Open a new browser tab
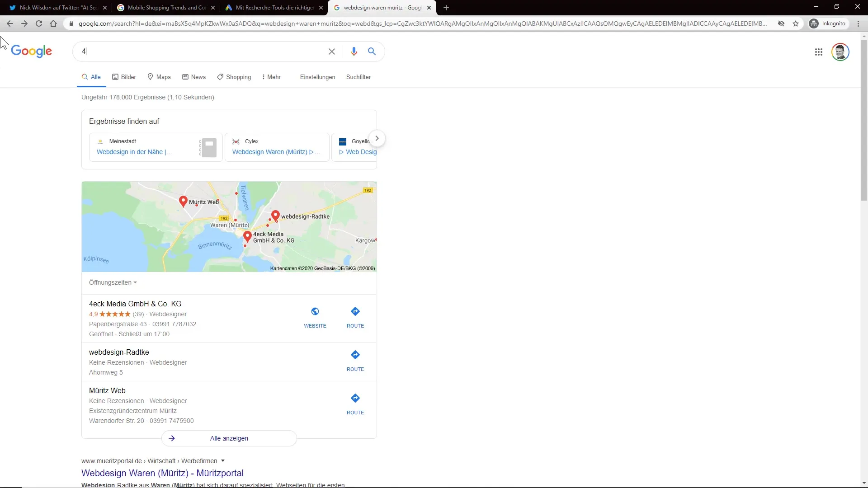 coord(446,8)
